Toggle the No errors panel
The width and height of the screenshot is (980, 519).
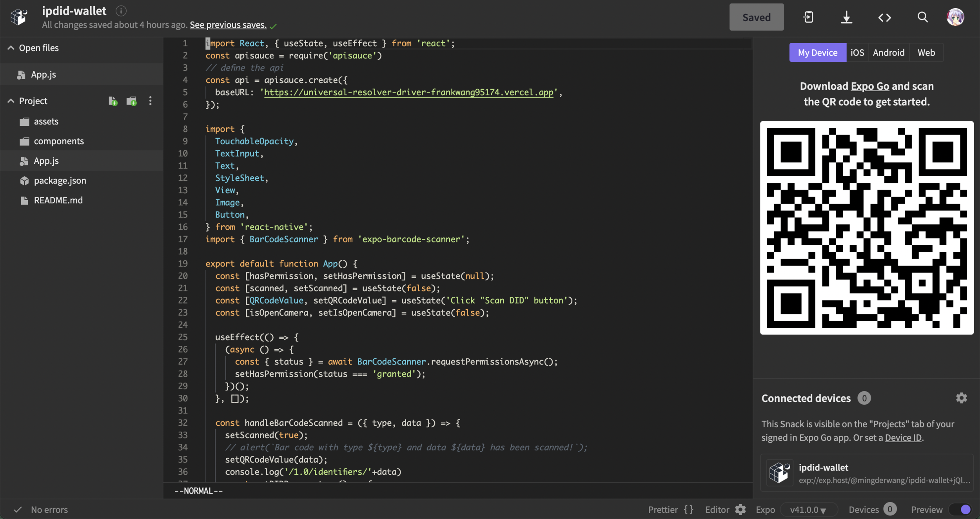(x=41, y=509)
